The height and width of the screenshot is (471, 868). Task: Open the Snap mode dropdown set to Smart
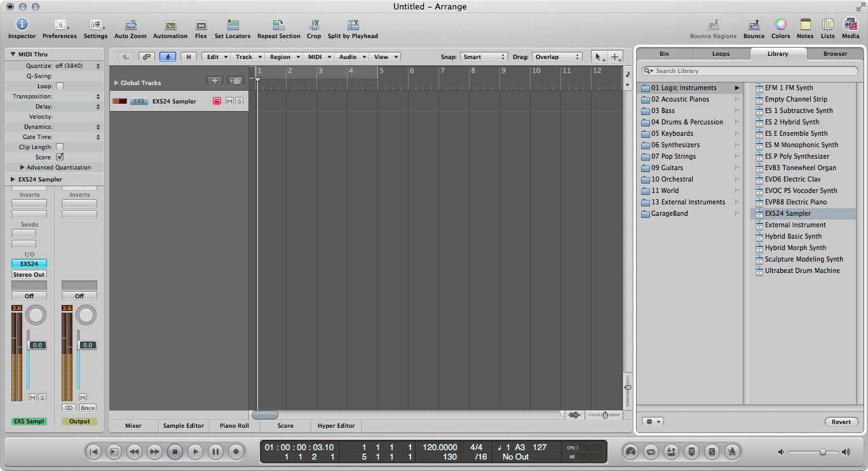(x=484, y=56)
